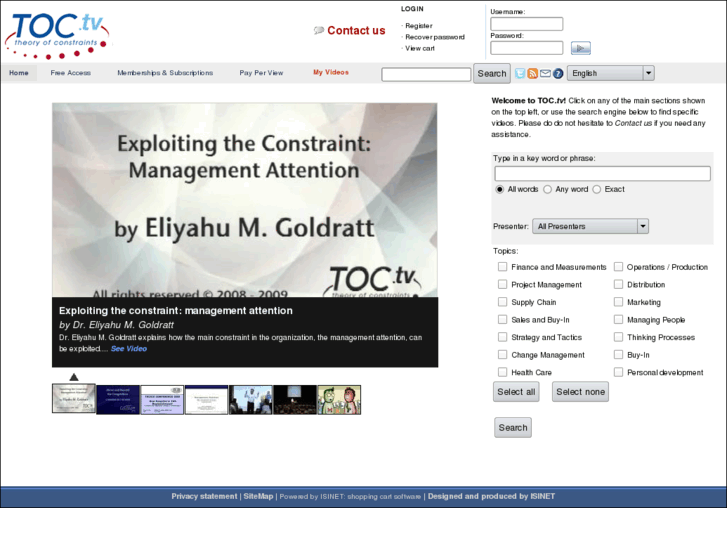Click shopping cart software footer link

click(x=384, y=497)
